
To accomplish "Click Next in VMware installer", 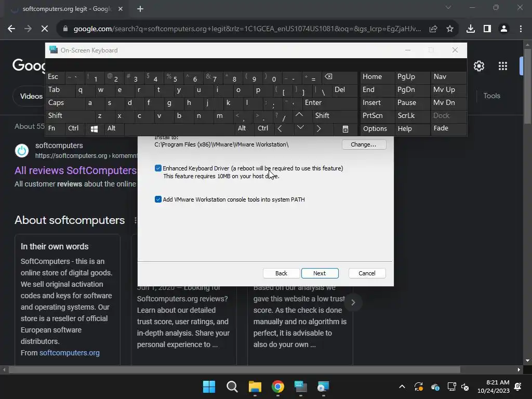I will [320, 273].
